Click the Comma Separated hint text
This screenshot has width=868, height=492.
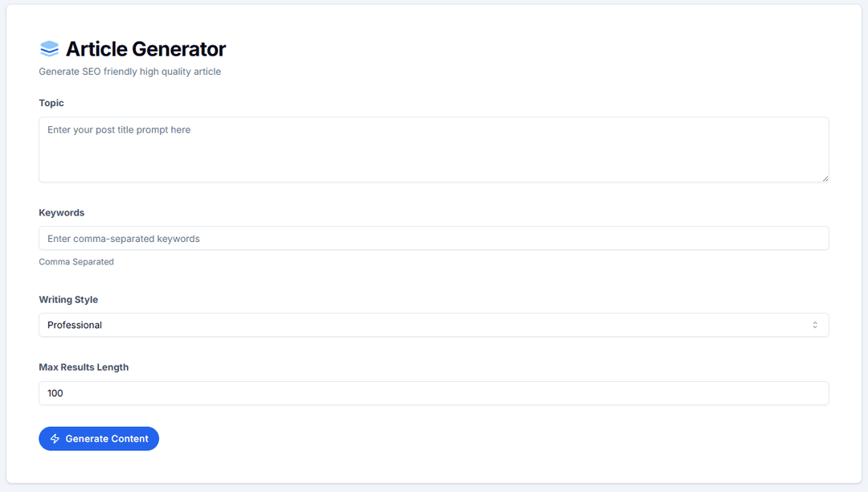pyautogui.click(x=76, y=262)
